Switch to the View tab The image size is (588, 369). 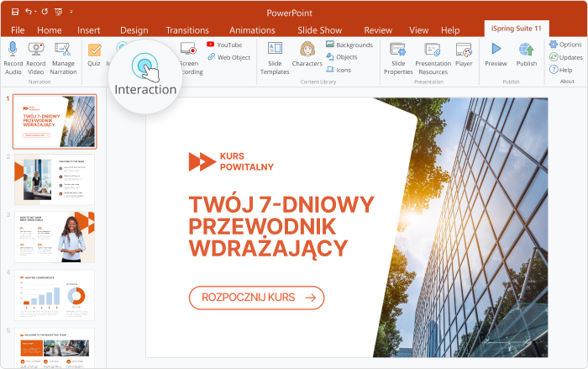tap(418, 30)
